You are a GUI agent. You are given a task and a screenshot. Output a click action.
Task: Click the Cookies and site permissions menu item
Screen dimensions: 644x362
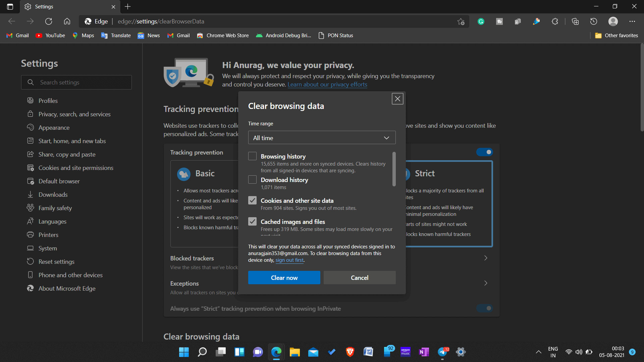tap(75, 168)
